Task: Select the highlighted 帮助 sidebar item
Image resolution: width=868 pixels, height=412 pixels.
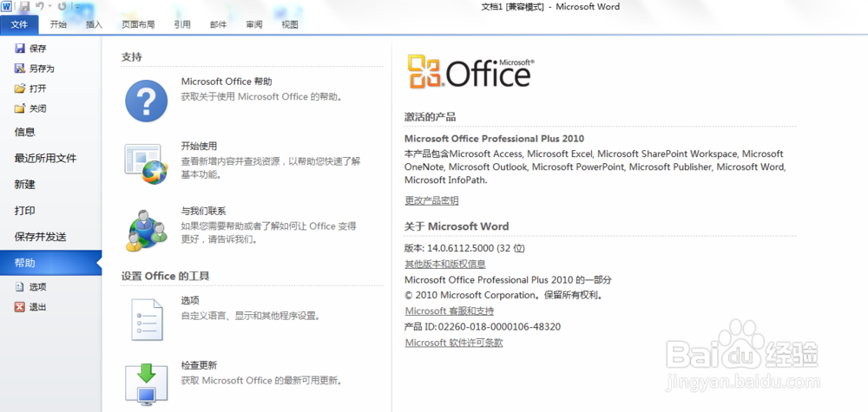Action: (x=51, y=263)
